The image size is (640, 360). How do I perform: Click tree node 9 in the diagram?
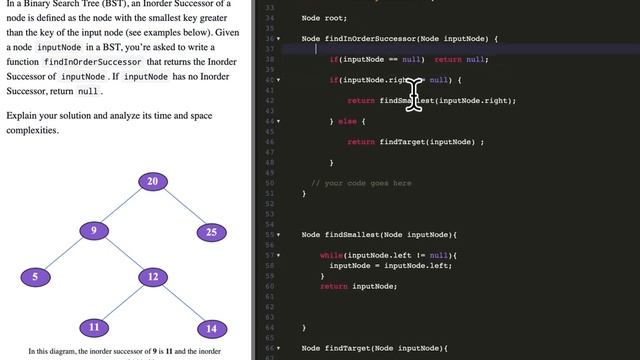pyautogui.click(x=94, y=231)
